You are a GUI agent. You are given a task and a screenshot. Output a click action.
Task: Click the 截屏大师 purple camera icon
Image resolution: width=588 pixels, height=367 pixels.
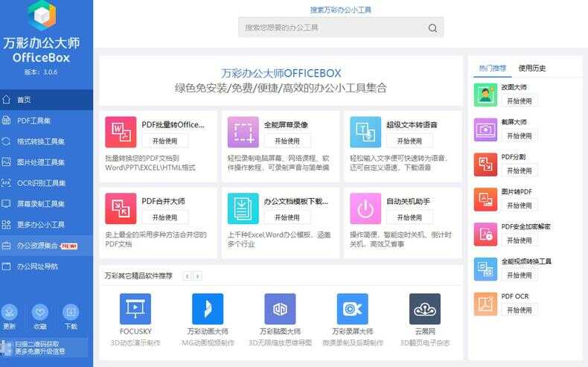(485, 130)
